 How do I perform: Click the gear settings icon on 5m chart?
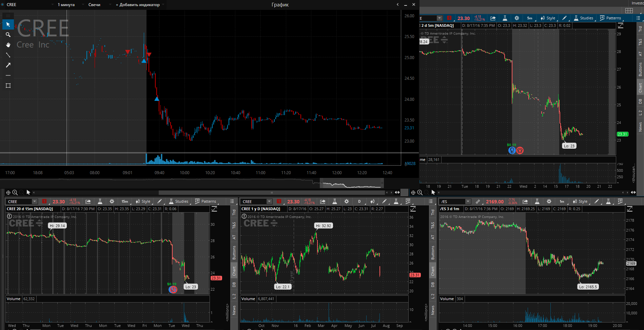[x=517, y=18]
